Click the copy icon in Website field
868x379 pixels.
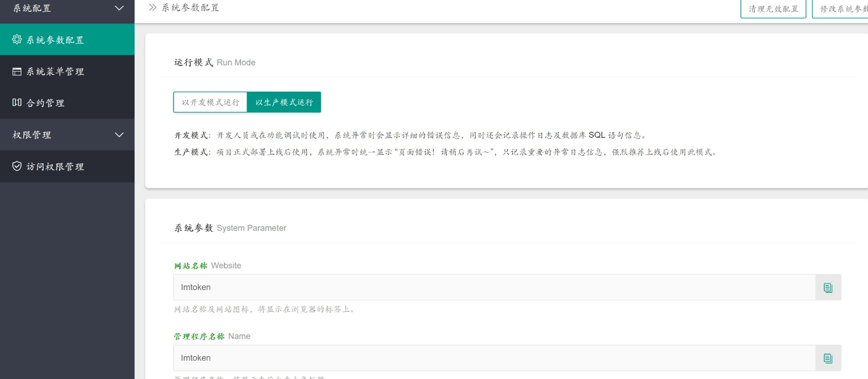[x=828, y=287]
